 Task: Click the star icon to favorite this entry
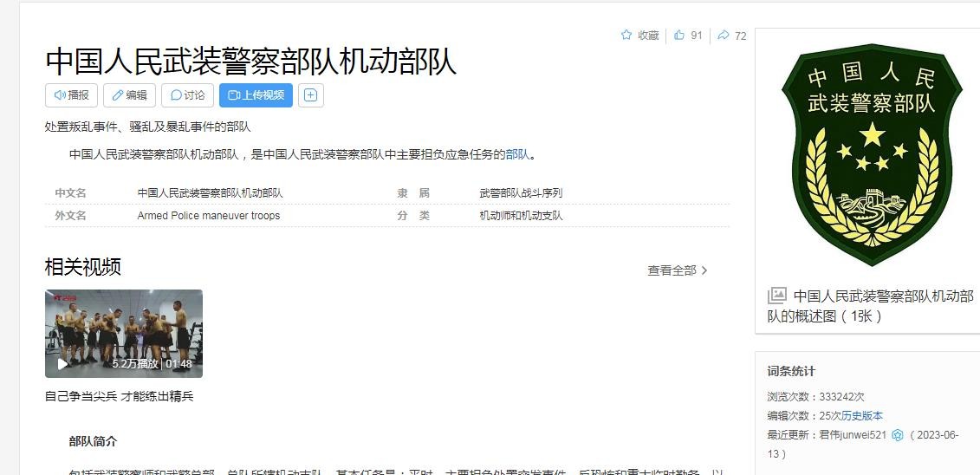coord(626,36)
